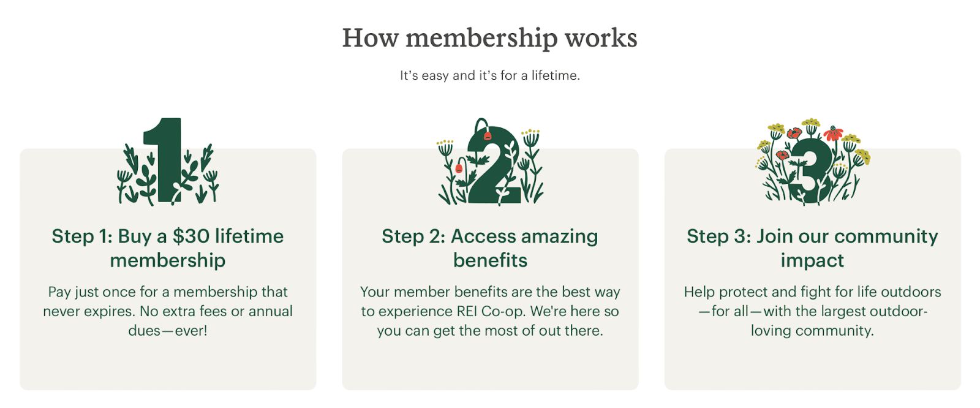The width and height of the screenshot is (980, 408).
Task: Click the word "membership" in the main page heading
Action: (481, 38)
